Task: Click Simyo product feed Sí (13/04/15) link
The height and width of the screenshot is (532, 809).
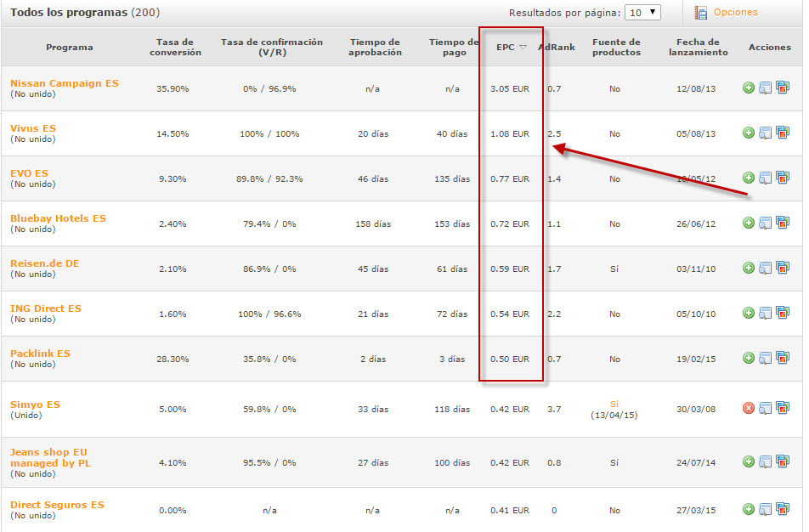Action: [x=614, y=409]
